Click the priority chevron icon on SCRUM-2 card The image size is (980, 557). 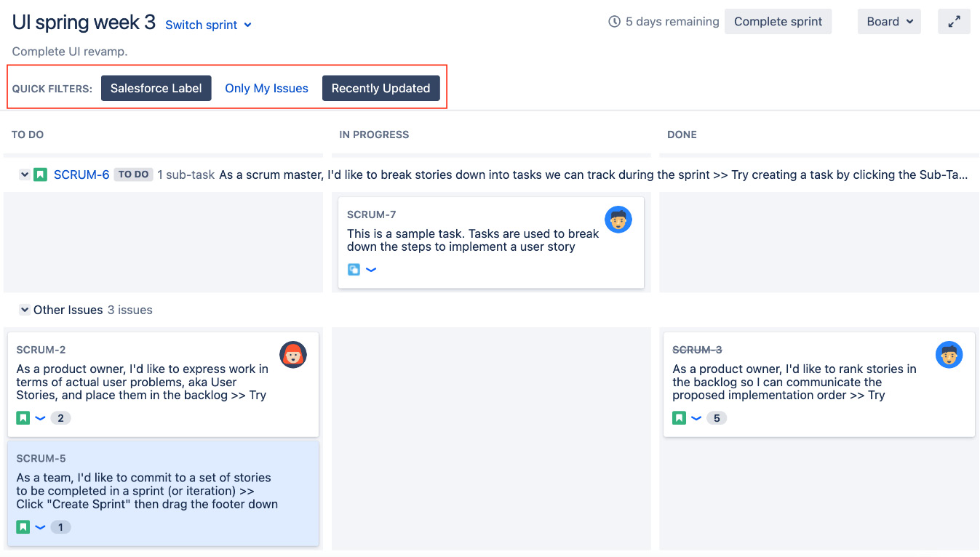click(41, 418)
